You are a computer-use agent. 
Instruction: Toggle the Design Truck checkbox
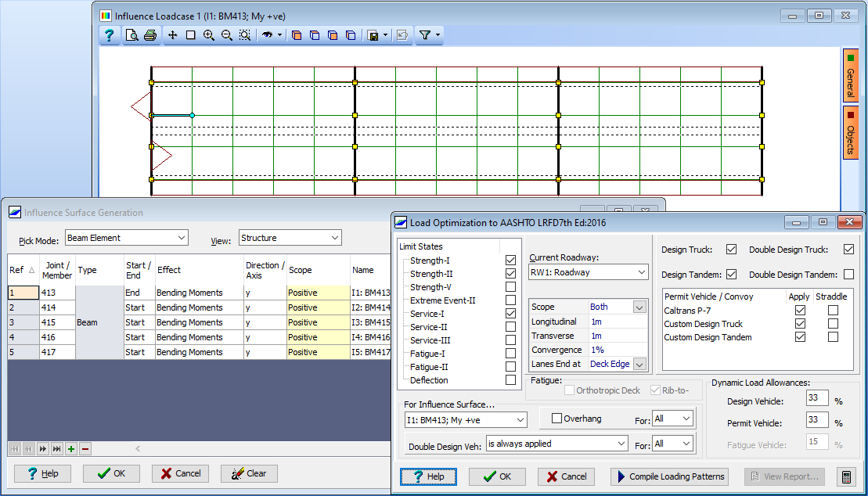(731, 249)
